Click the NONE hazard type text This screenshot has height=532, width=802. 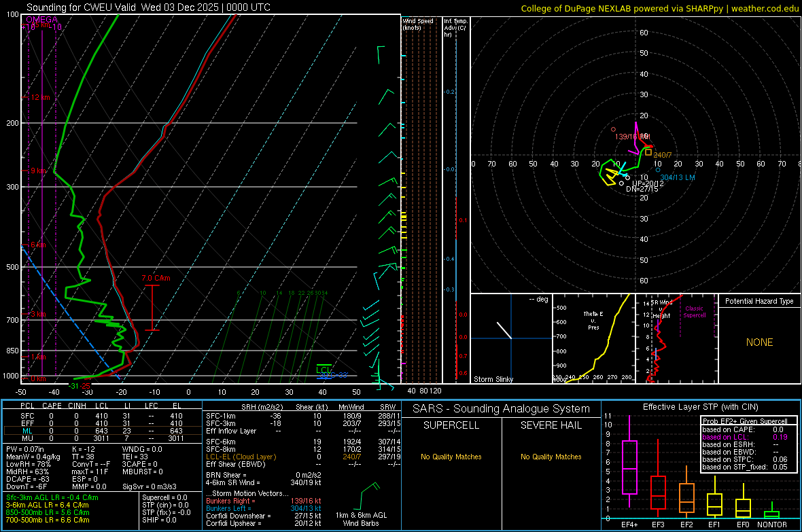pyautogui.click(x=759, y=342)
